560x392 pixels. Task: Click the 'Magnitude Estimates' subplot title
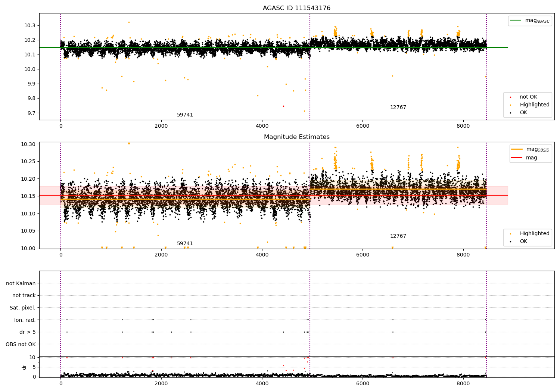pos(296,137)
